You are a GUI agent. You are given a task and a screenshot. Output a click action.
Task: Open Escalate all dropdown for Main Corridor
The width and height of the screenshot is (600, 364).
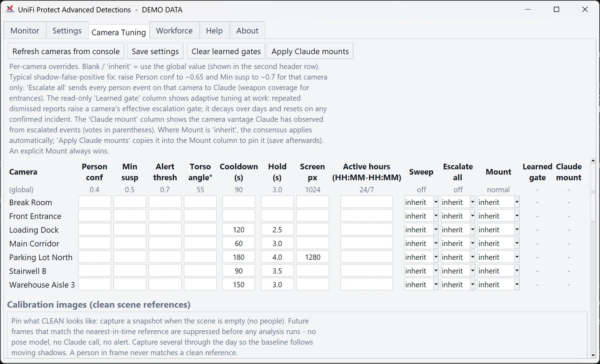pyautogui.click(x=458, y=244)
